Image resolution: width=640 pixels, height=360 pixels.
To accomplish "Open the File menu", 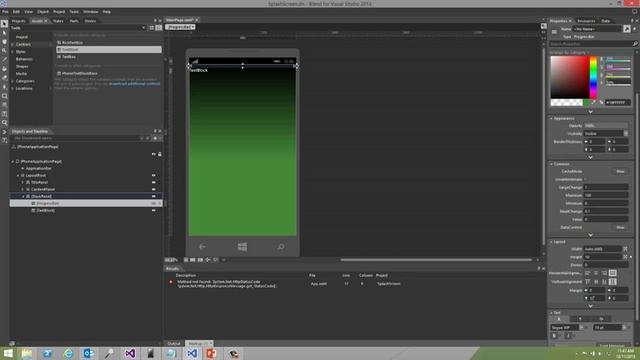I will click(x=5, y=12).
